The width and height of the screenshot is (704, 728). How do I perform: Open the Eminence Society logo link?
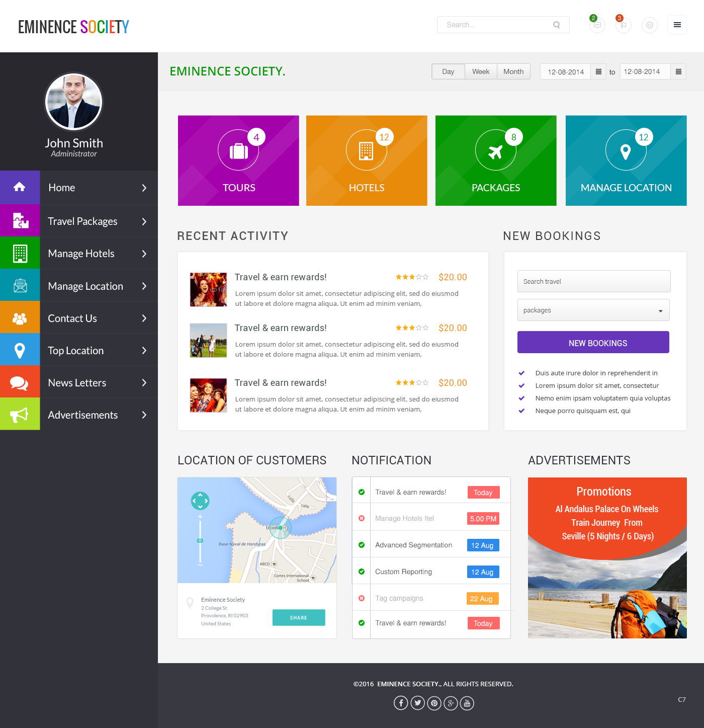[x=73, y=27]
